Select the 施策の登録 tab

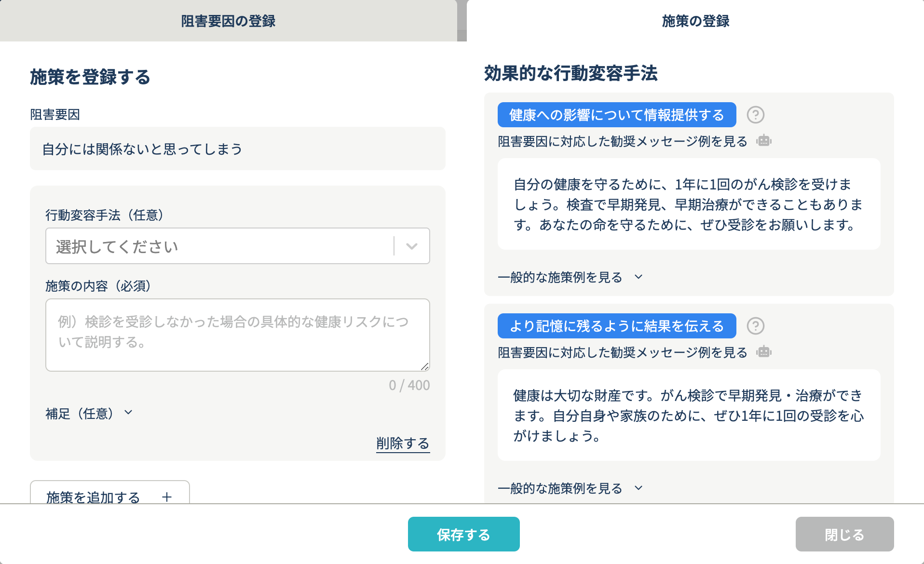point(695,21)
